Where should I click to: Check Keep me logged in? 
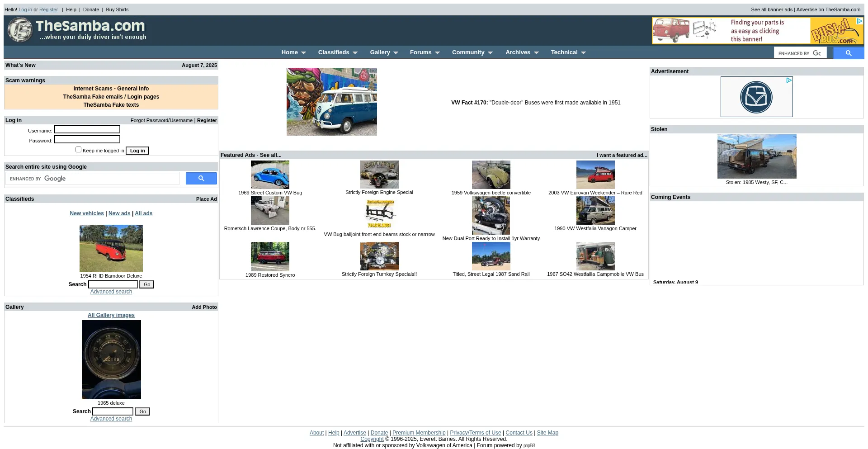pyautogui.click(x=78, y=149)
